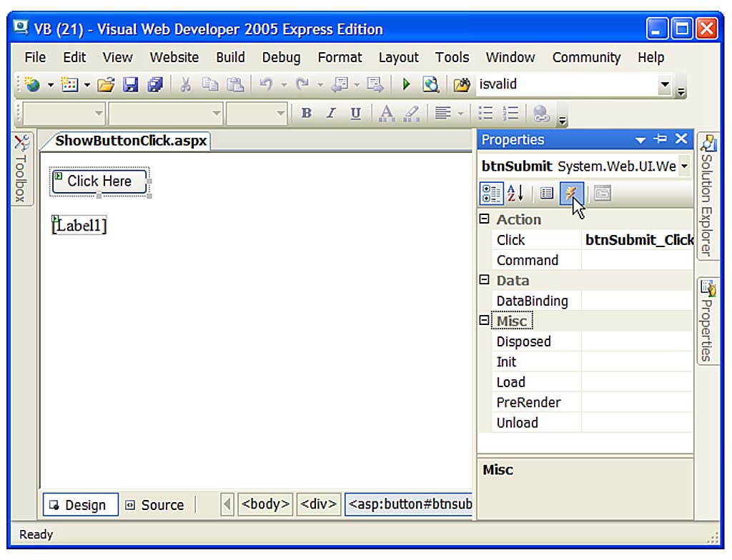The image size is (732, 560).
Task: Toggle Underline formatting
Action: click(x=356, y=113)
